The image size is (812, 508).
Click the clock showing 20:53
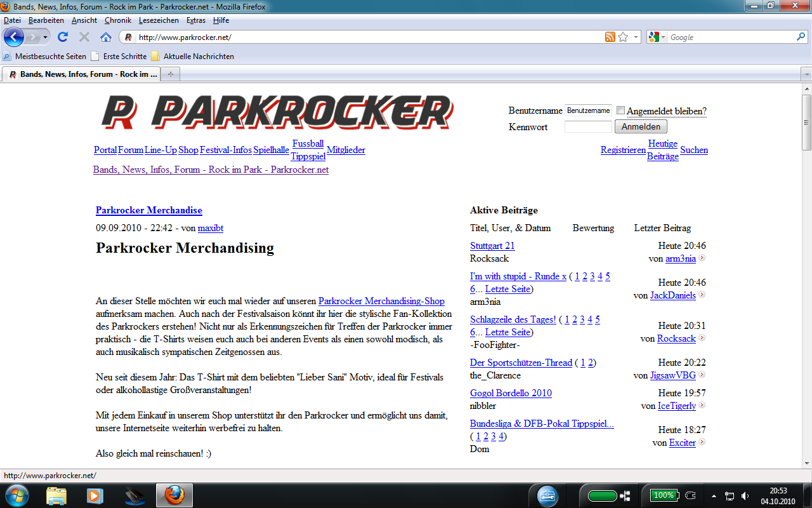778,491
